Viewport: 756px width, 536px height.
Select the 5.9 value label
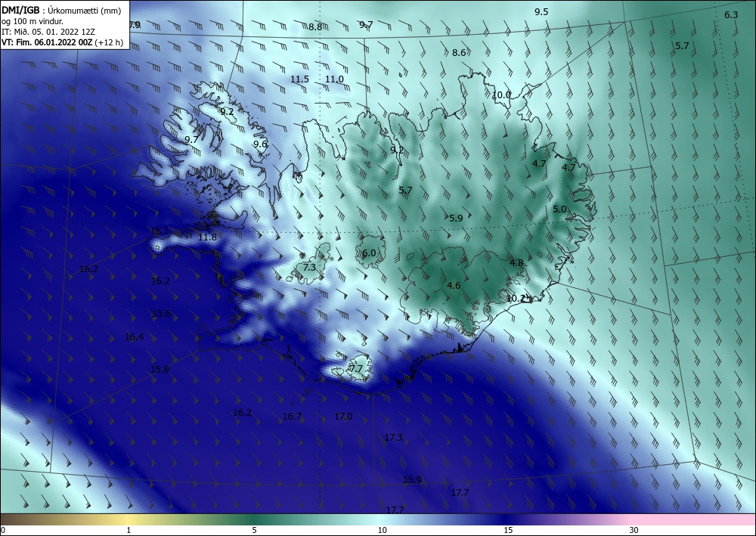click(x=456, y=218)
